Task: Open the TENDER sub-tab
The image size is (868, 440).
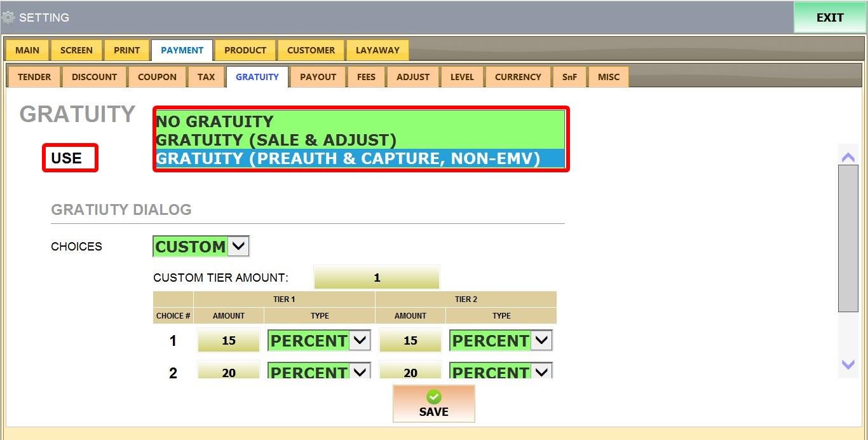Action: point(34,77)
